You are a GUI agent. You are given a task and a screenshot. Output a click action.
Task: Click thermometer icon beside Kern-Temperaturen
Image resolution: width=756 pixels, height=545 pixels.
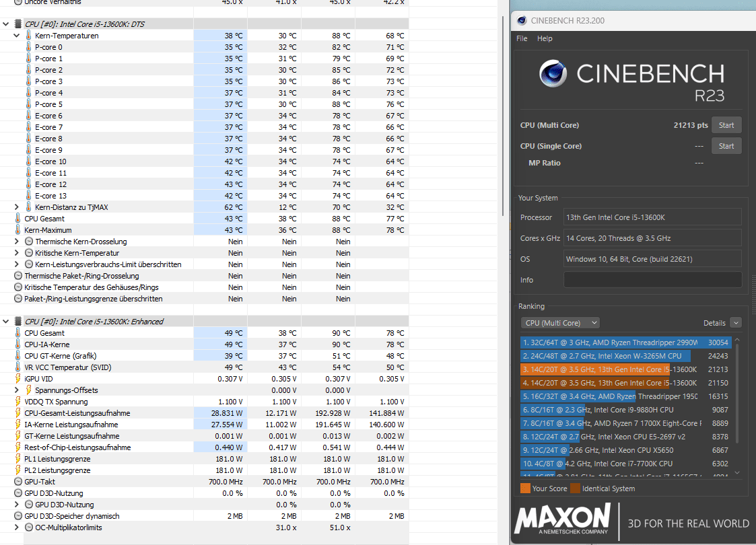pos(28,35)
